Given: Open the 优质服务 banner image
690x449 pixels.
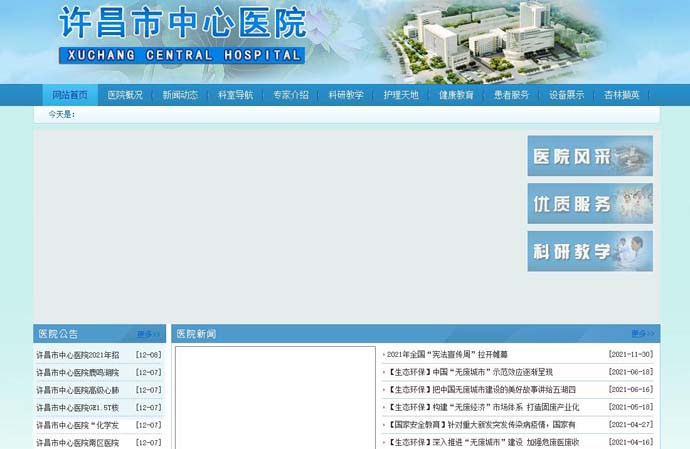Looking at the screenshot, I should pyautogui.click(x=590, y=203).
